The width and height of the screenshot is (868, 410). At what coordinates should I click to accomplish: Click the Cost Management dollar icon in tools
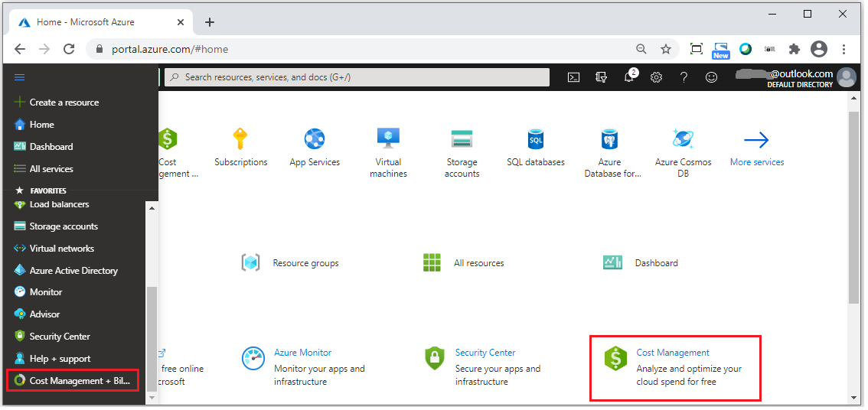coord(615,359)
